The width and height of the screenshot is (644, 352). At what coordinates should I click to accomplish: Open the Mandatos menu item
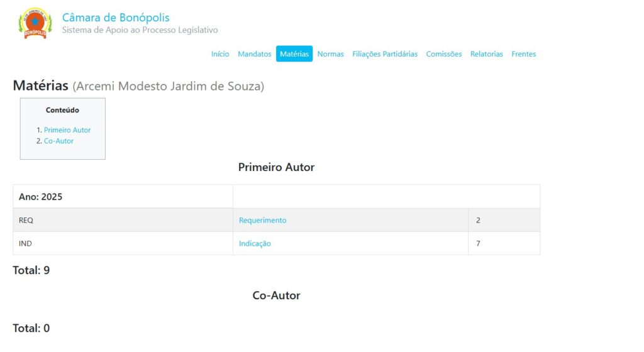tap(254, 54)
